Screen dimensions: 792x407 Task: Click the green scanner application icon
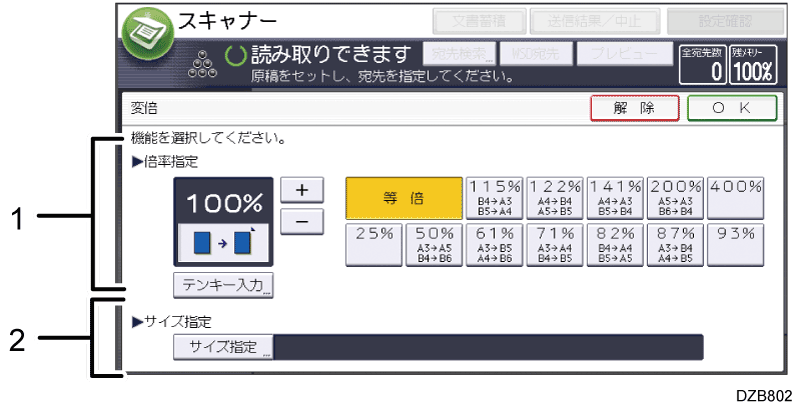[147, 34]
